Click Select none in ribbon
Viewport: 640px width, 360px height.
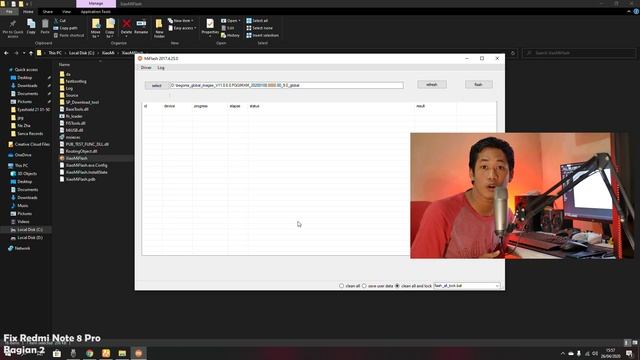[259, 28]
